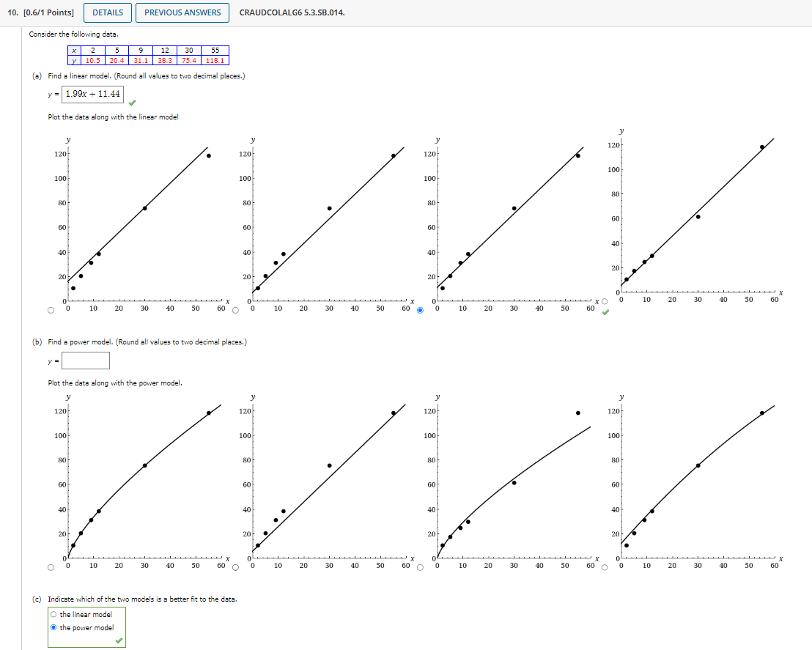Select the third power model plot option
This screenshot has height=650, width=812.
pos(418,566)
